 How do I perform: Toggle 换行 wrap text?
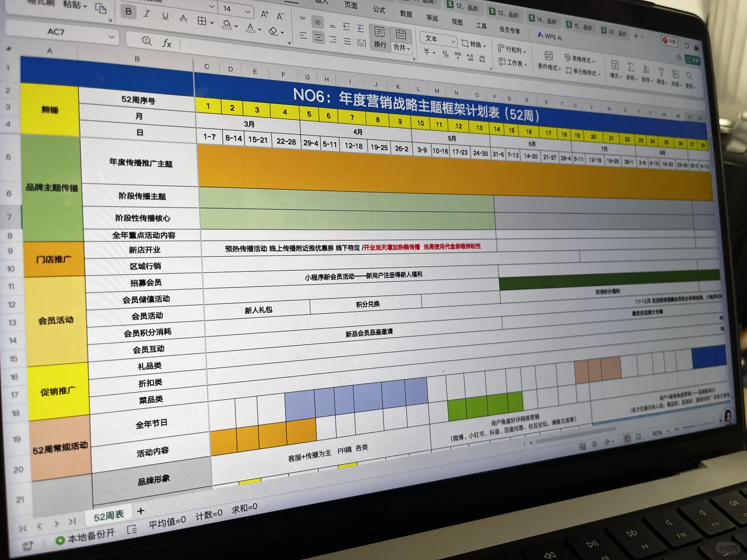[x=380, y=37]
